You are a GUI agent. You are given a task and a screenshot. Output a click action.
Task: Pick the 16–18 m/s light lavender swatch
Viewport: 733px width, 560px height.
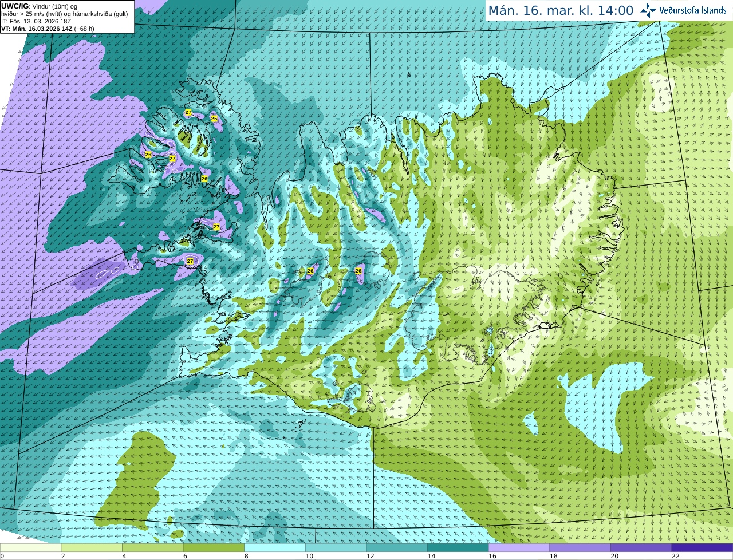click(519, 548)
